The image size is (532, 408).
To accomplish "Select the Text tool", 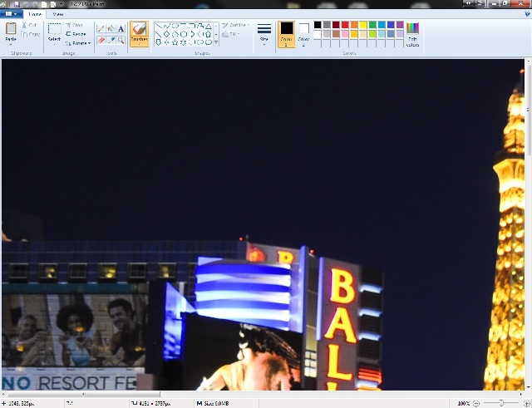I will click(121, 28).
